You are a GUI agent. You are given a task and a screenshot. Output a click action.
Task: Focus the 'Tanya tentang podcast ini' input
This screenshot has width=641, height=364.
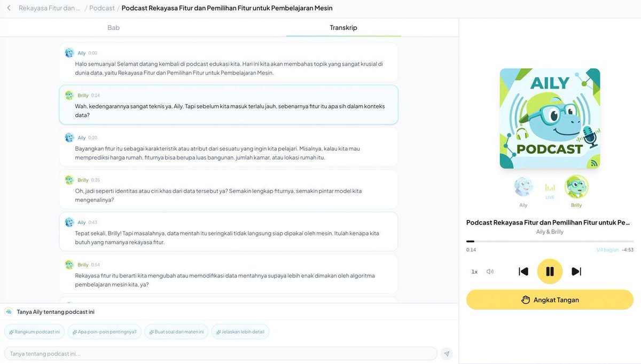pos(221,353)
